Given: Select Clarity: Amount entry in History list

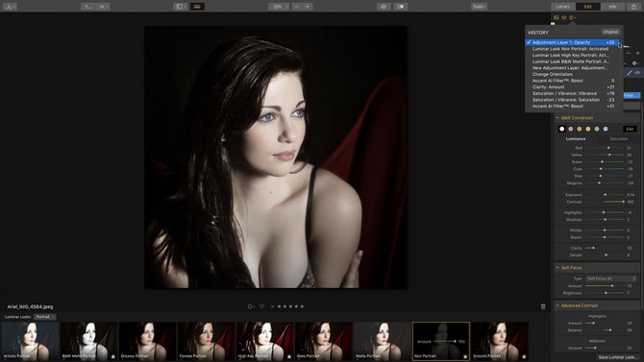Looking at the screenshot, I should point(573,87).
